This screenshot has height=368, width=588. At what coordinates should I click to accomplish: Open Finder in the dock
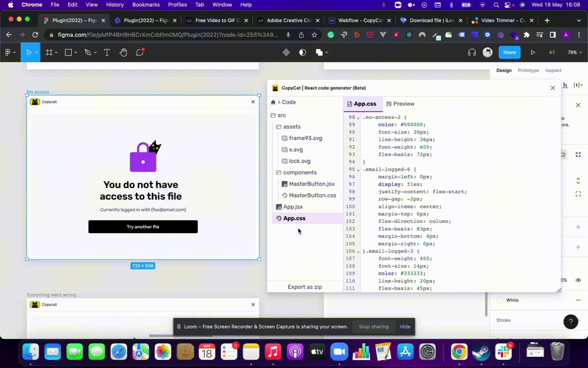tap(31, 352)
